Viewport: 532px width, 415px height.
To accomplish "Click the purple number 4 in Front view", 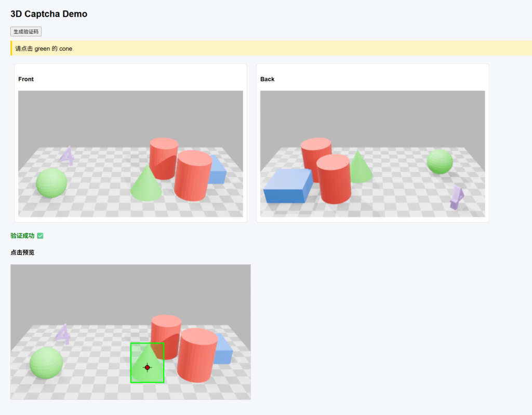I will 68,155.
